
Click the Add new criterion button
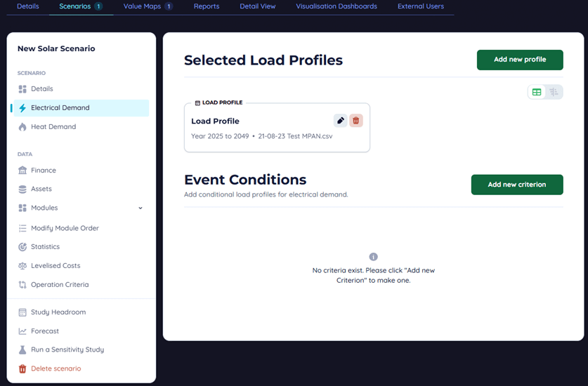[517, 185]
